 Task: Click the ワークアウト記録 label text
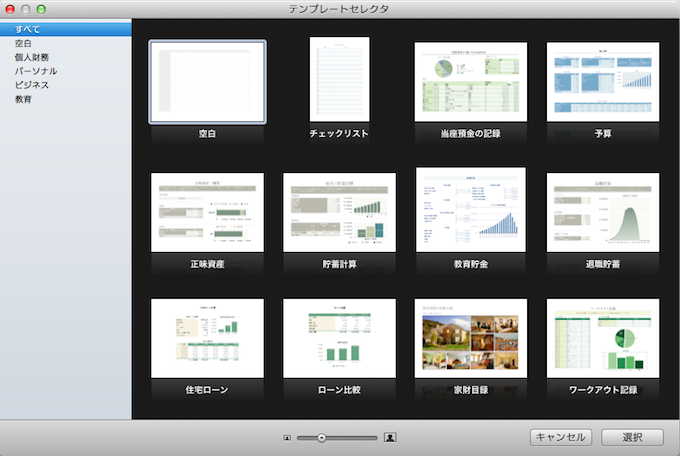603,390
